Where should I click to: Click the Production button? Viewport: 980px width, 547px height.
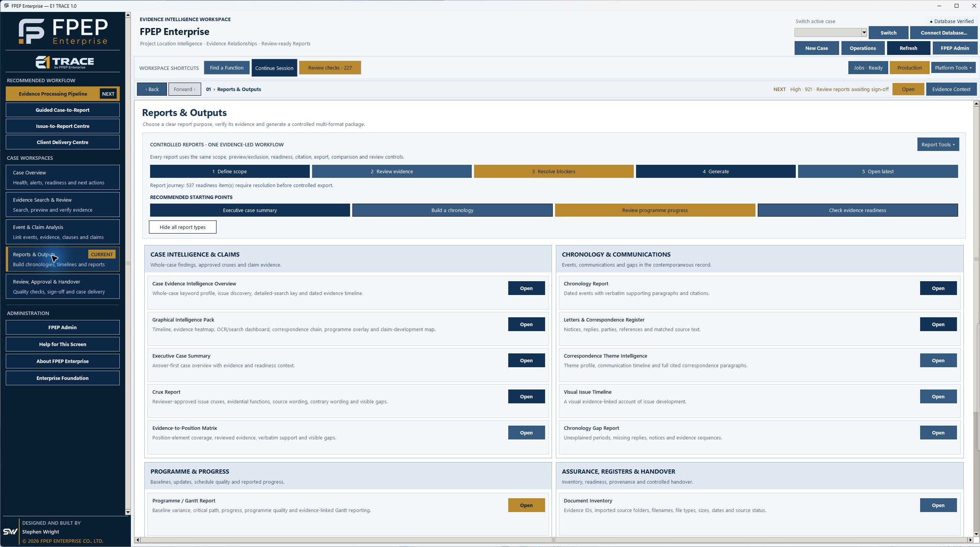click(x=909, y=68)
